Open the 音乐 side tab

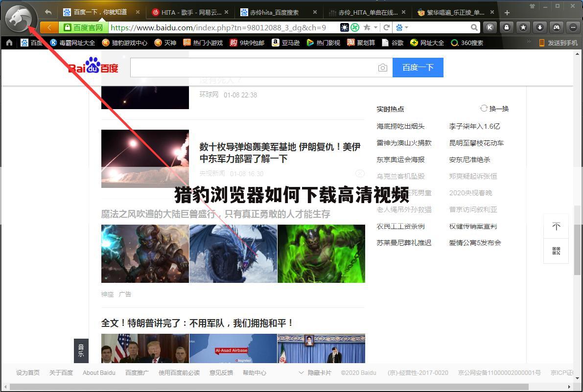81,351
